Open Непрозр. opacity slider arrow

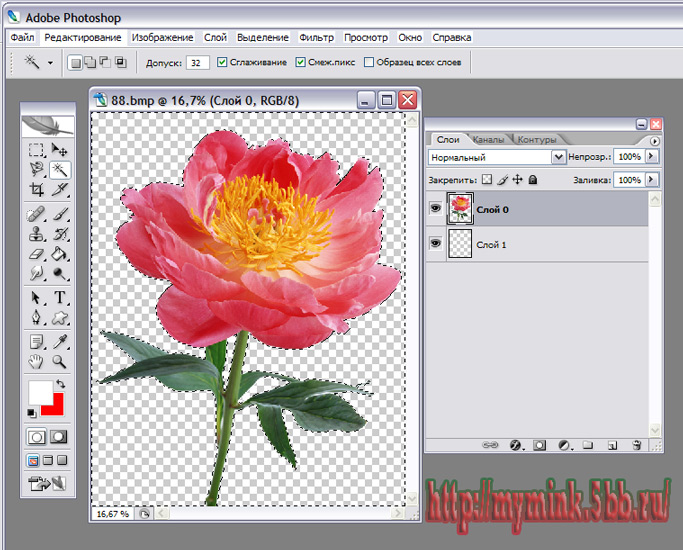[x=652, y=156]
